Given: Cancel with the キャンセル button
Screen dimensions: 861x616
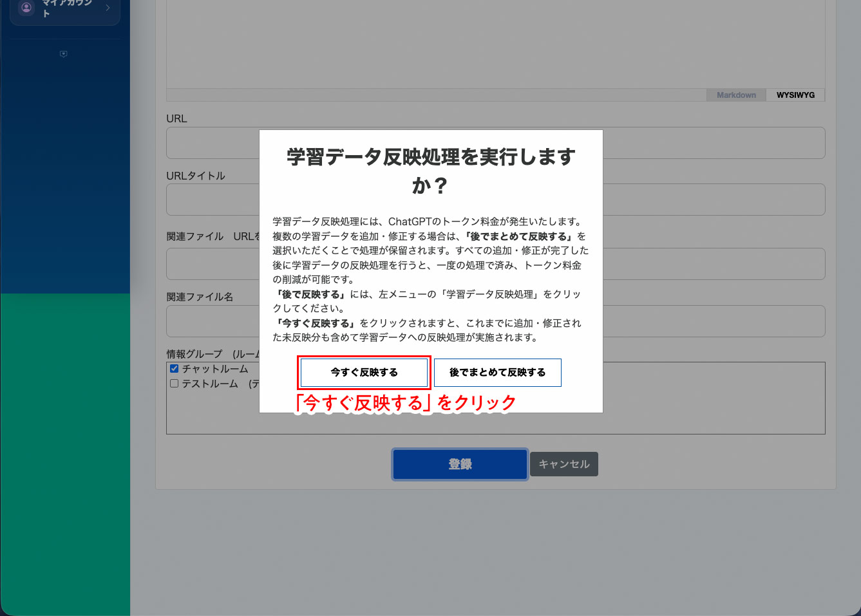Looking at the screenshot, I should (564, 464).
